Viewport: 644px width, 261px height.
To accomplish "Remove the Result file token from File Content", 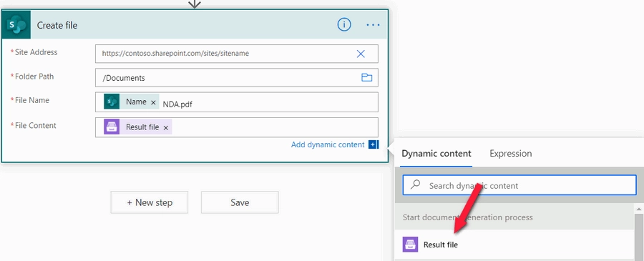I will point(166,128).
